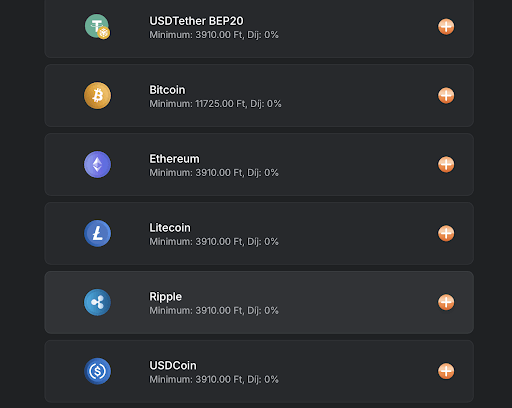This screenshot has height=408, width=512.
Task: Select the Bitcoin title label
Action: (167, 90)
